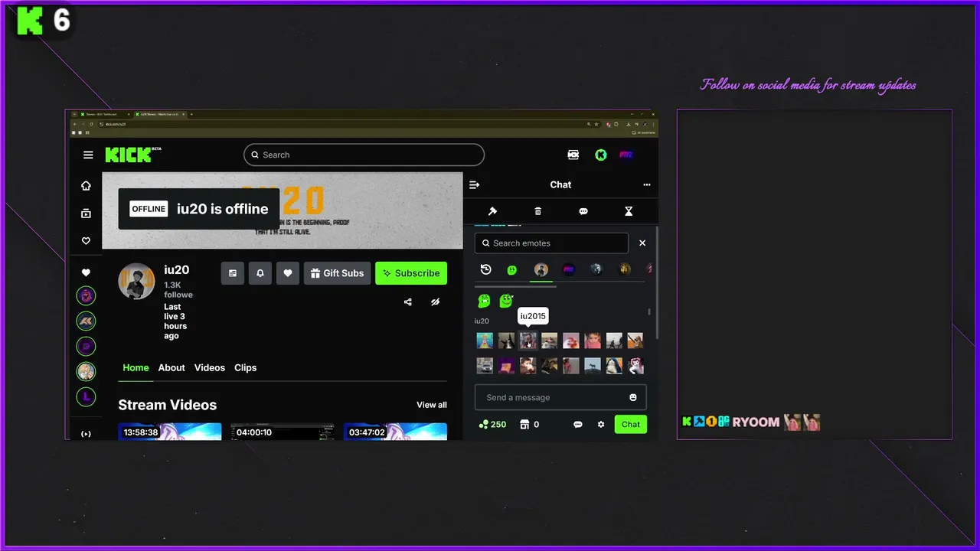980x551 pixels.
Task: Open the outlined heart Following icon in sidebar
Action: tap(86, 241)
